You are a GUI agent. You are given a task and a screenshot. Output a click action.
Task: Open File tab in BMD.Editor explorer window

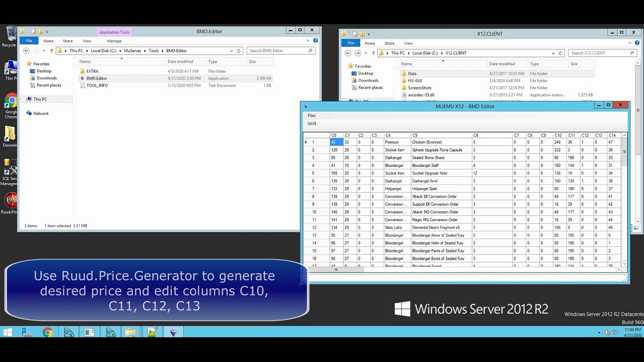[29, 41]
